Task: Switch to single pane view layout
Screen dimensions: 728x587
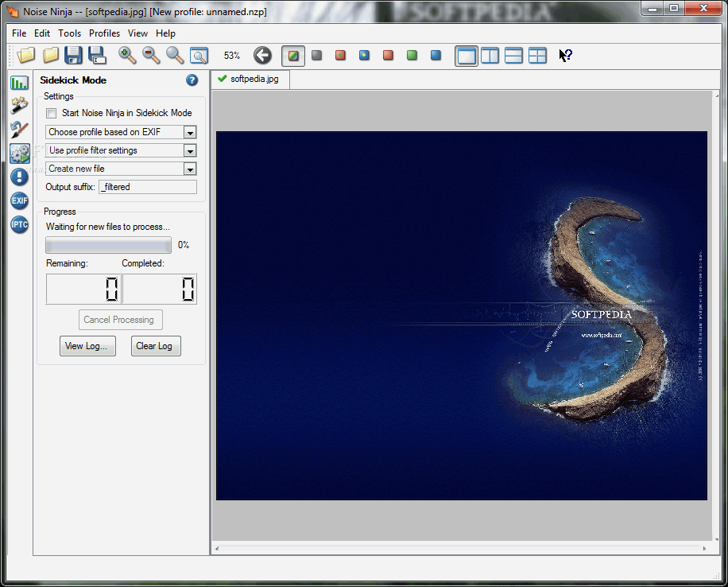Action: [467, 56]
